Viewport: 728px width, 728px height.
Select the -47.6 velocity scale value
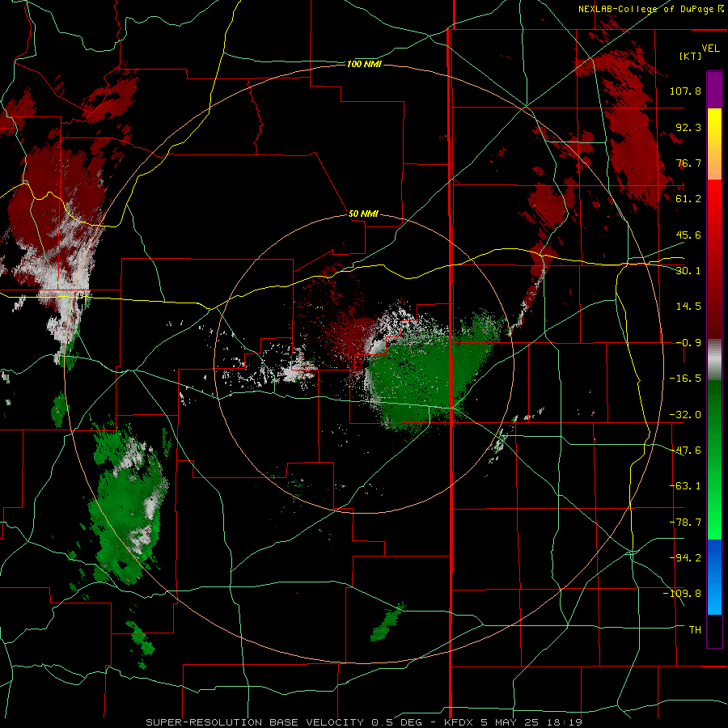click(685, 451)
